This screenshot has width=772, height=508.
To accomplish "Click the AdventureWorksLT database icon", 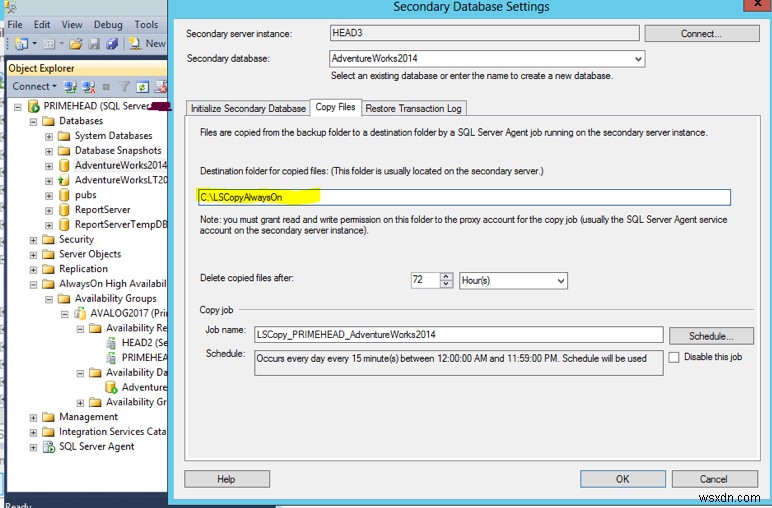I will [64, 180].
